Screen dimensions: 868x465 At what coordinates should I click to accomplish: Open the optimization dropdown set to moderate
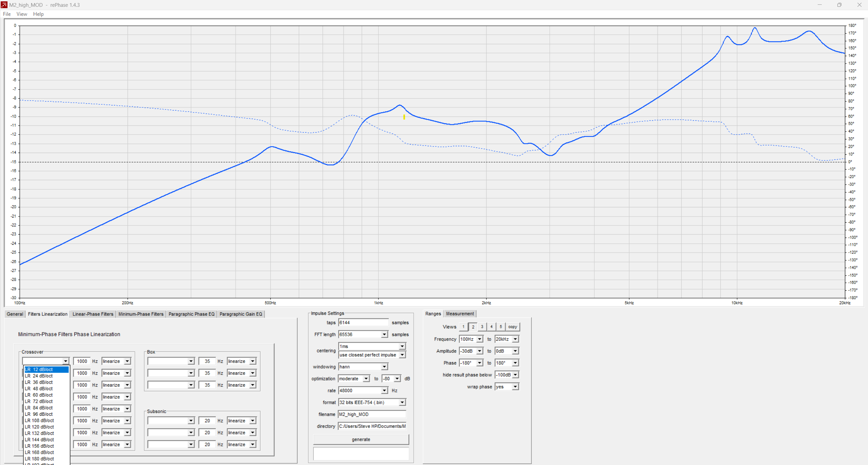(x=366, y=378)
